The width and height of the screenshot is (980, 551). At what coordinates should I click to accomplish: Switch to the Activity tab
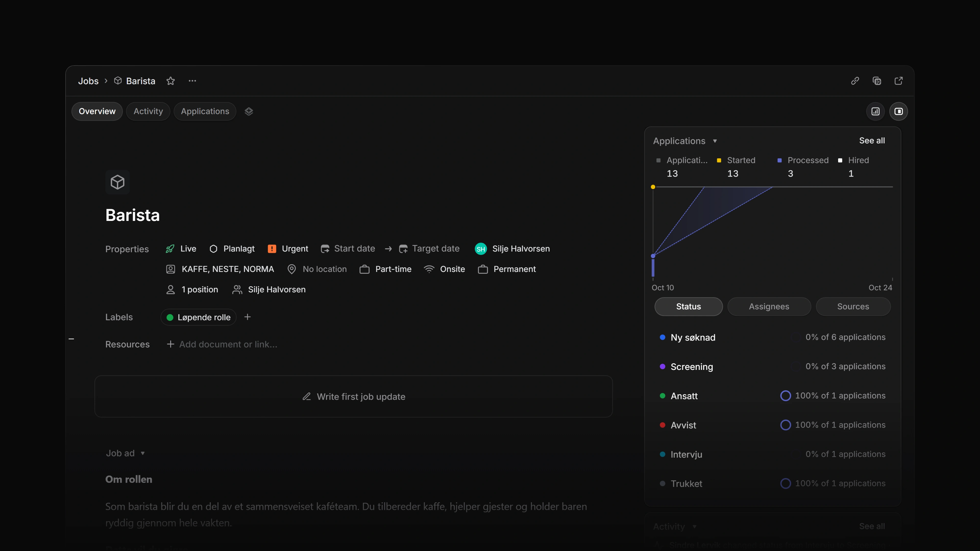coord(148,111)
